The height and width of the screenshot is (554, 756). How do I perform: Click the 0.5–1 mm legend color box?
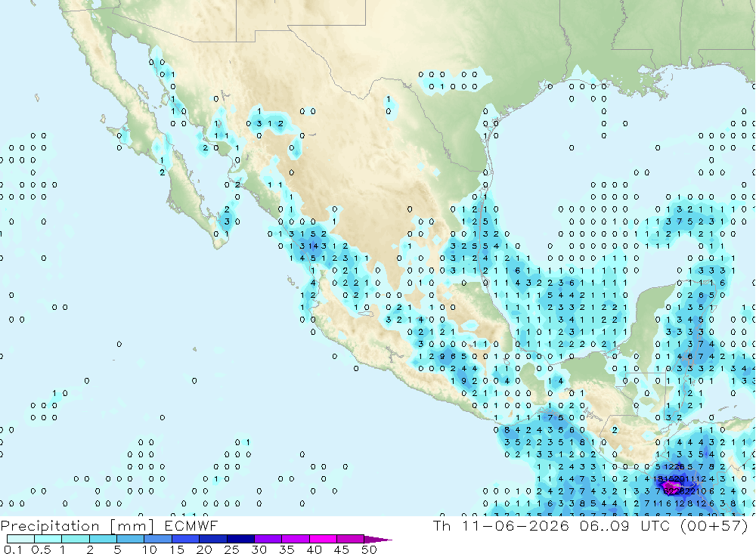(48, 539)
